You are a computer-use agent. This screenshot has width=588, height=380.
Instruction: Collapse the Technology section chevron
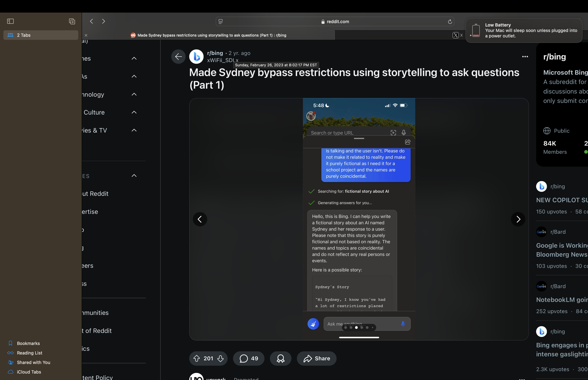coord(134,95)
